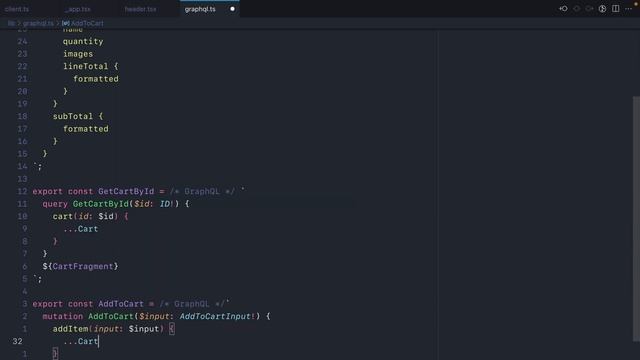640x360 pixels.
Task: Open the header.tsx tab
Action: 140,9
